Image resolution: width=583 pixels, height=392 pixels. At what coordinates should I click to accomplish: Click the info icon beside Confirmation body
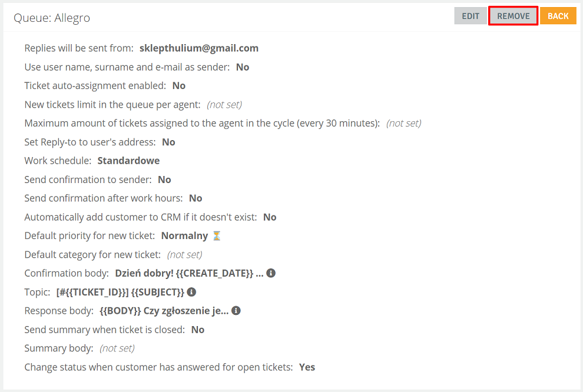271,273
